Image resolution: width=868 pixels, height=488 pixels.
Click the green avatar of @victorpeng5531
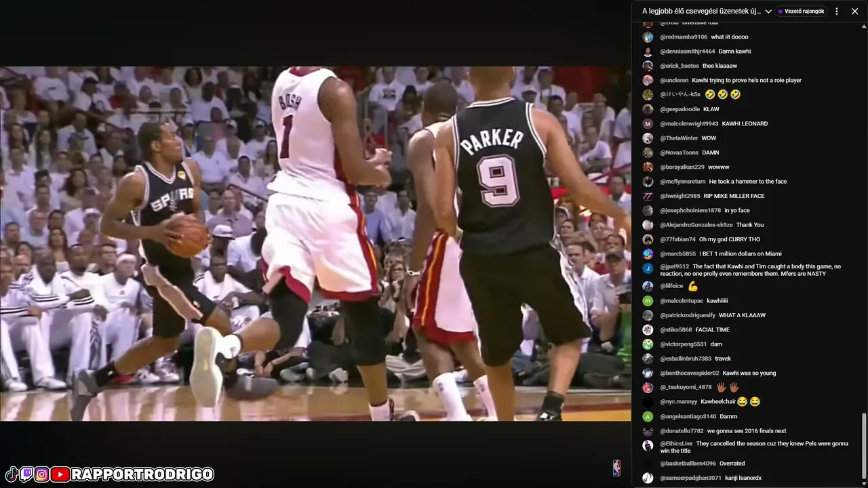(x=648, y=344)
